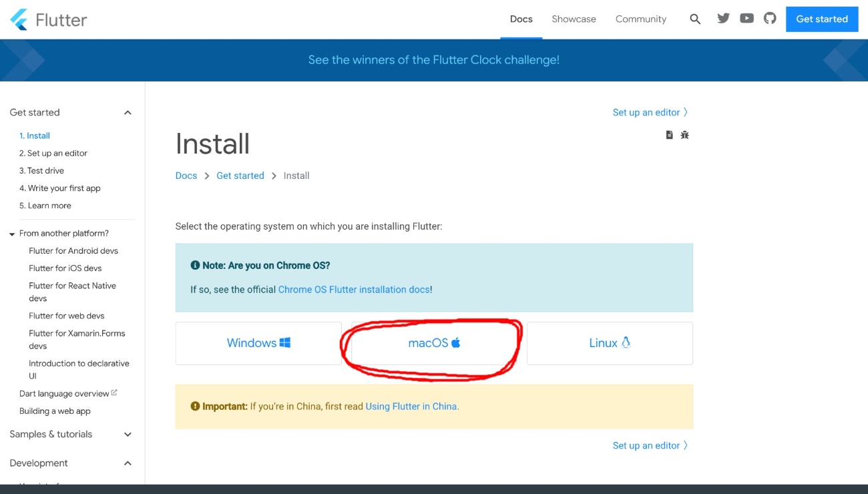Click top Set up an editor link
The image size is (868, 494).
tap(650, 112)
